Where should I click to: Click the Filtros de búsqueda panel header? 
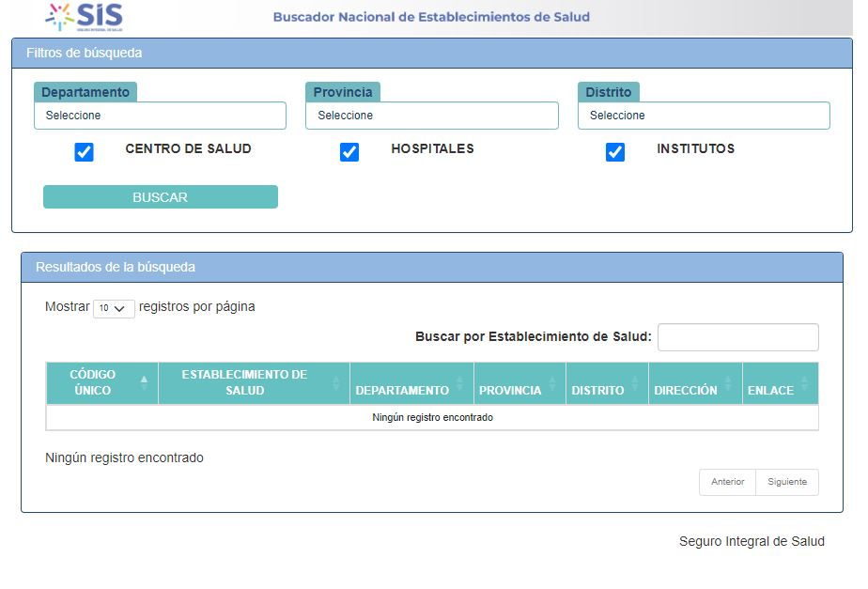[432, 54]
